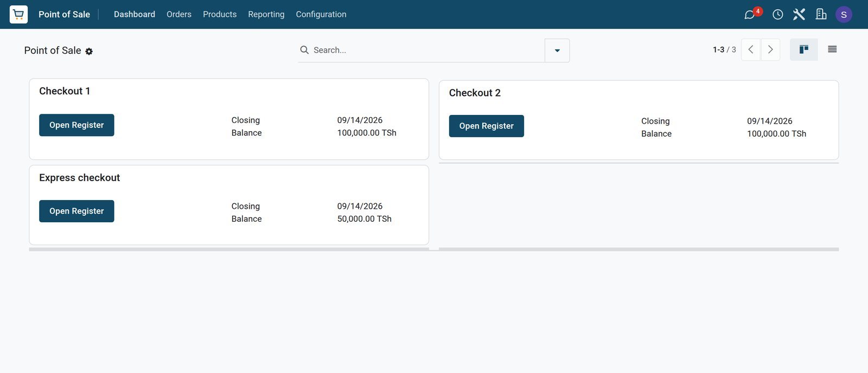Image resolution: width=868 pixels, height=373 pixels.
Task: Click Checkout 2's 100,000.00 TSh balance
Action: (776, 134)
